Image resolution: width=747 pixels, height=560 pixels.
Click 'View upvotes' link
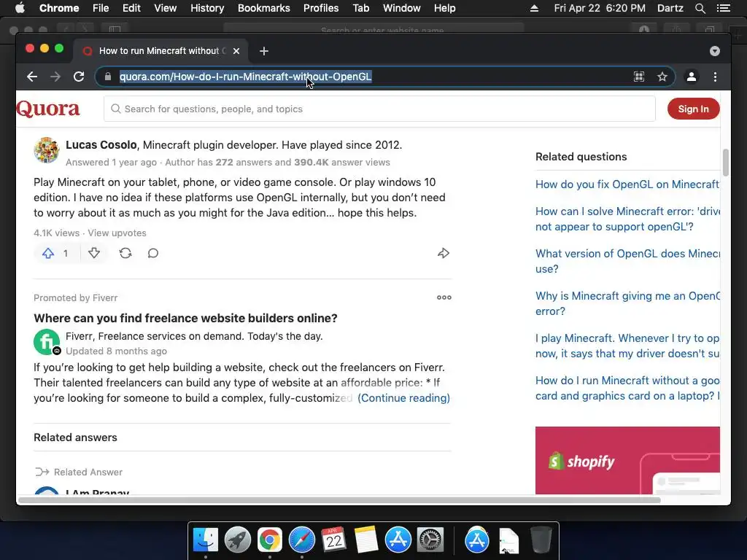pyautogui.click(x=117, y=233)
